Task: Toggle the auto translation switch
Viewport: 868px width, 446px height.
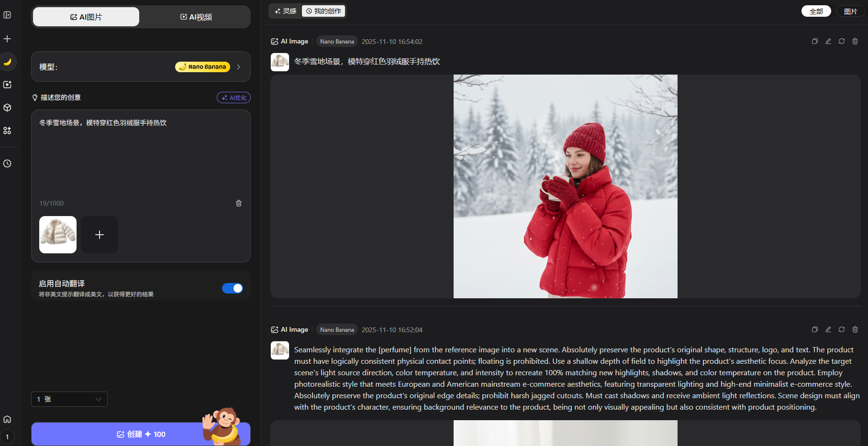Action: pos(233,288)
